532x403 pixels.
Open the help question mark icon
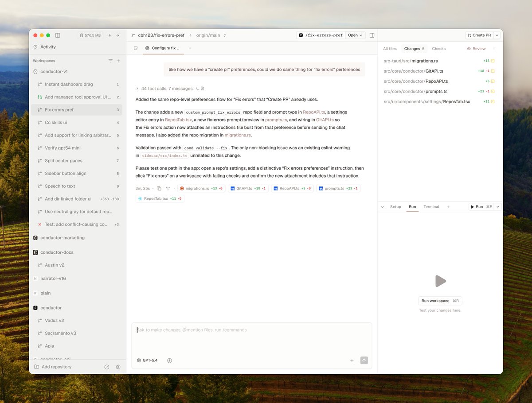pos(106,367)
